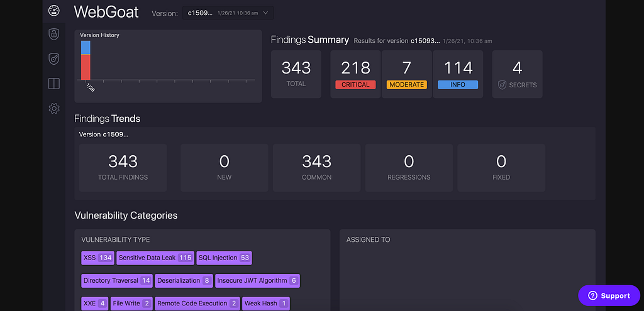
Task: Click the blue INFO badge label
Action: pyautogui.click(x=458, y=85)
